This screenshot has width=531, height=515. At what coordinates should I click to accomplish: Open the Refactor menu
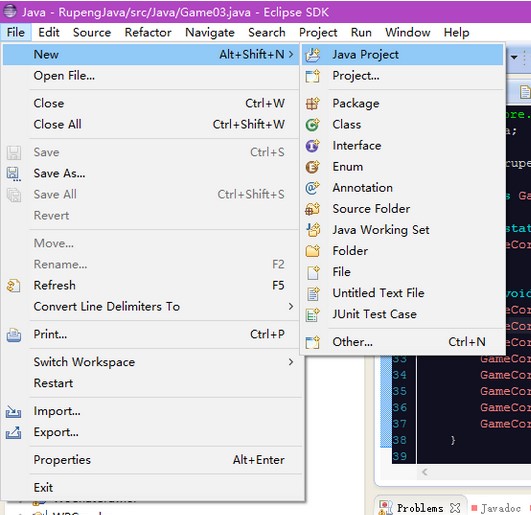[x=148, y=33]
